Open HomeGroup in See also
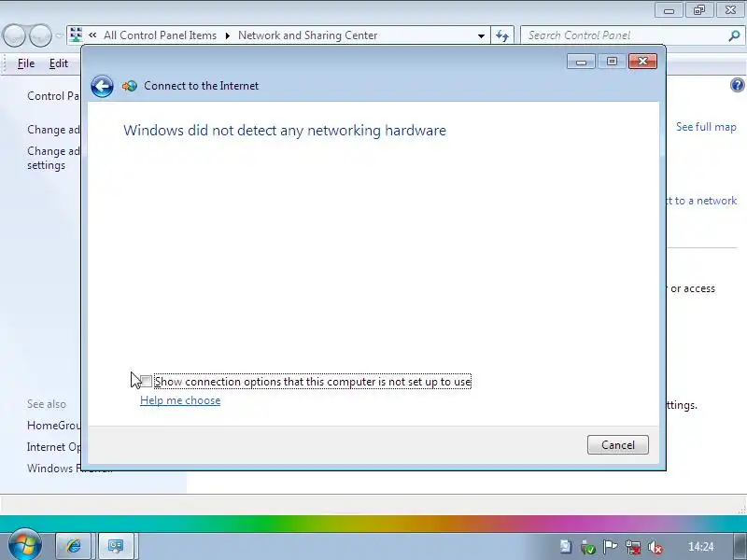Screen dimensions: 747x560 point(54,426)
